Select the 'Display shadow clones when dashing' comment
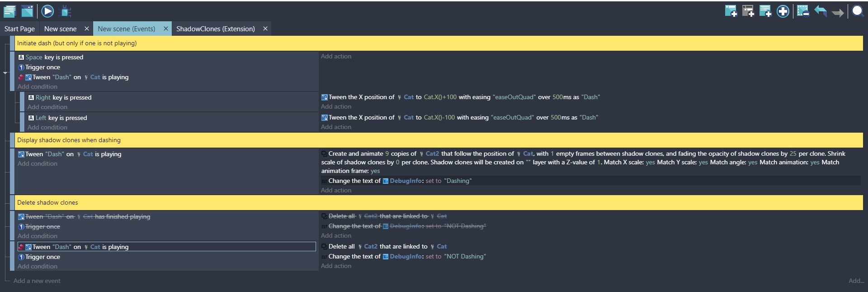Viewport: 868px width, 292px height. click(439, 140)
